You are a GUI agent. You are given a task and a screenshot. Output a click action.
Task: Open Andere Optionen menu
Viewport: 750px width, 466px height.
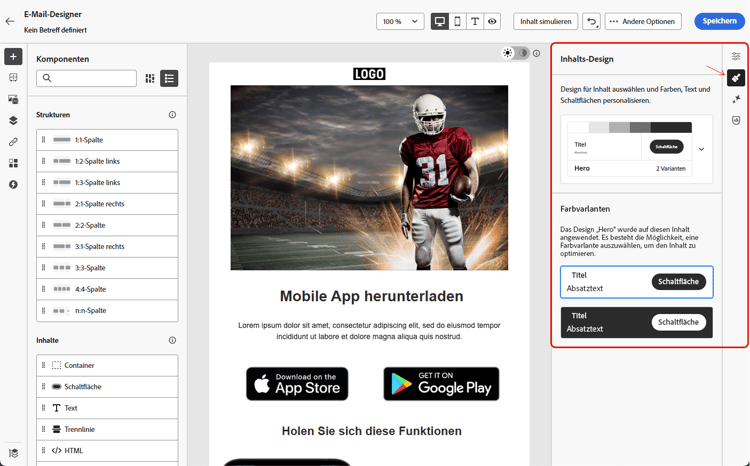[643, 21]
